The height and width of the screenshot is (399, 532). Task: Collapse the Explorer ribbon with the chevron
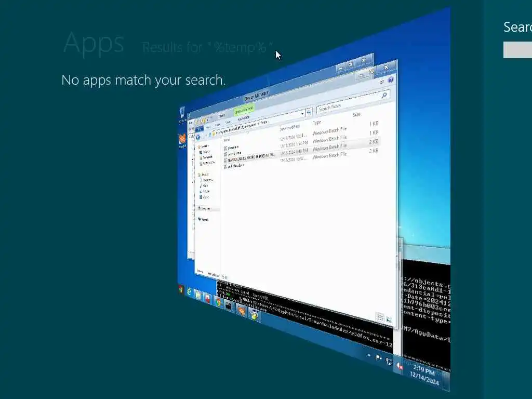coord(381,82)
